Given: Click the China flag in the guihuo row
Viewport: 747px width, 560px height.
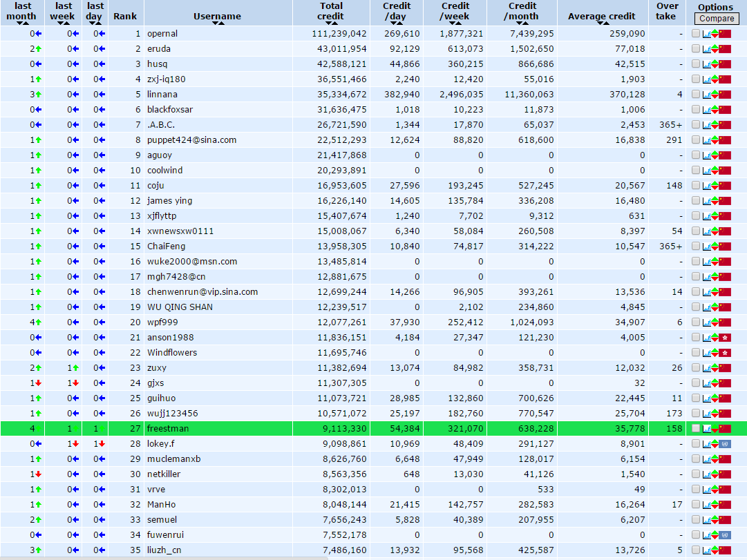Looking at the screenshot, I should 725,398.
